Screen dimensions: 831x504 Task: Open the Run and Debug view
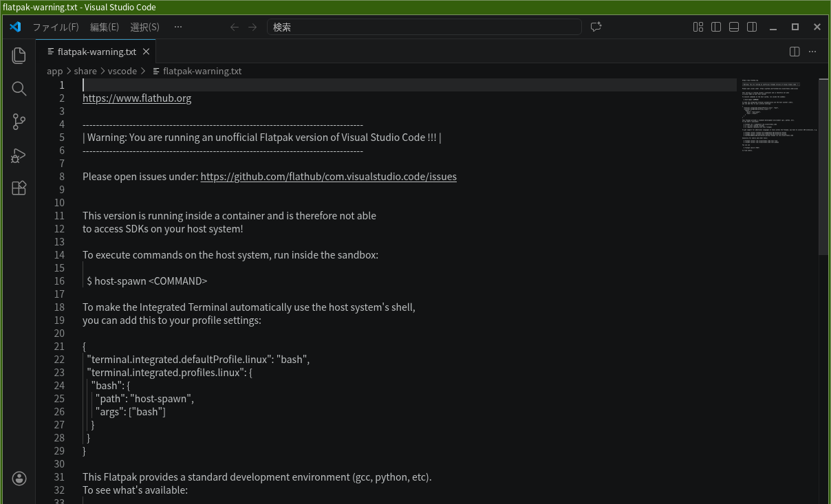[19, 155]
